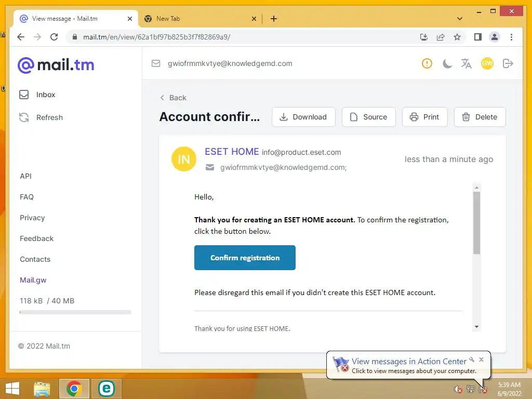Click the yellow warning alert icon
Image resolution: width=532 pixels, height=399 pixels.
point(427,63)
